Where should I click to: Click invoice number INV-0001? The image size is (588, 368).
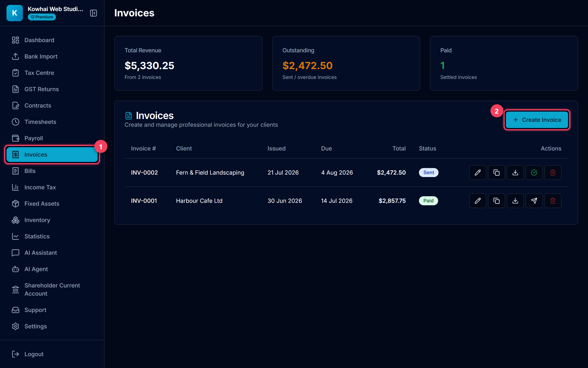[144, 201]
